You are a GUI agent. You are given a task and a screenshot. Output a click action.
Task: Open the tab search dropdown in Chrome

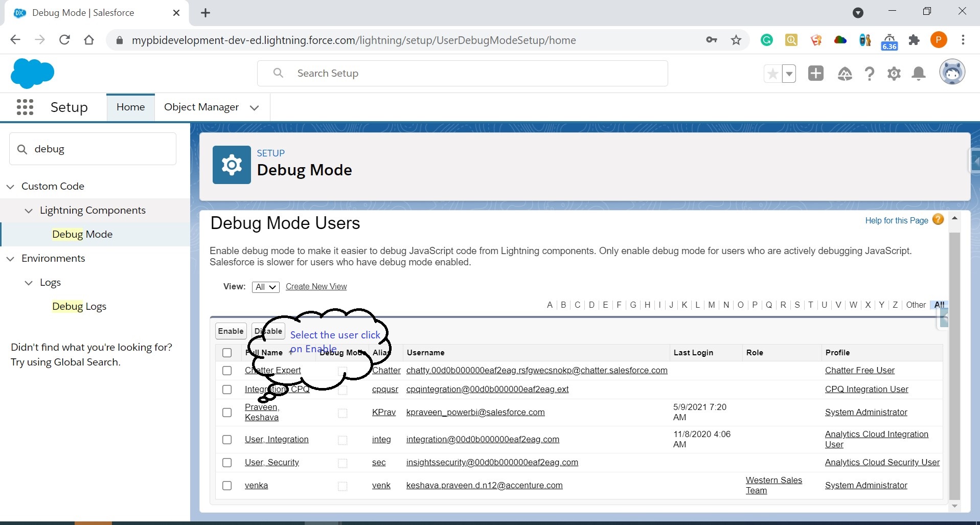click(858, 13)
